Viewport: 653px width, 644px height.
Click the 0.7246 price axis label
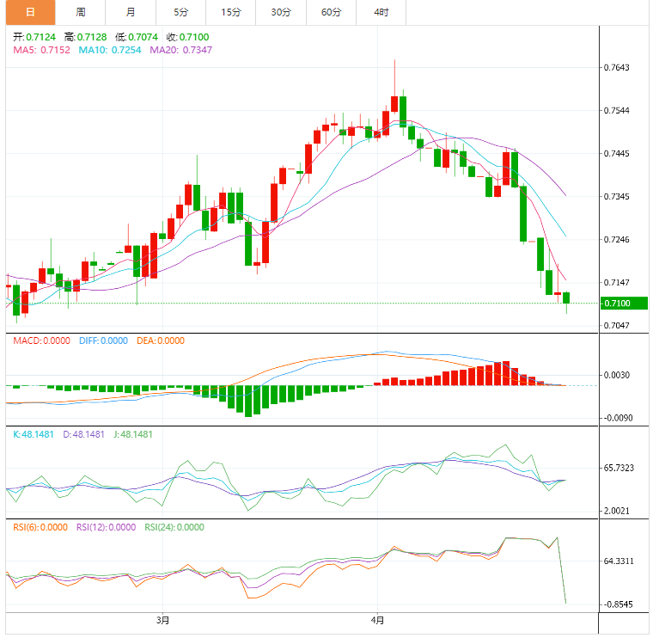click(617, 240)
